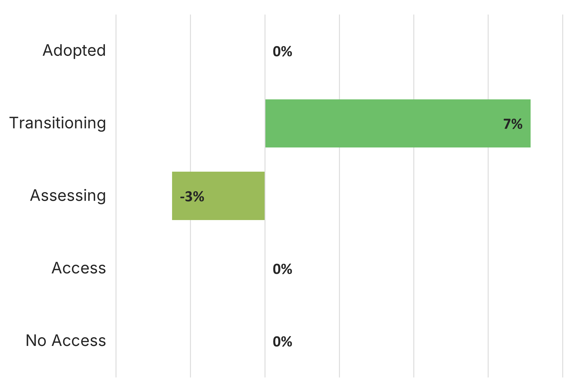Click the leftmost vertical gridline
This screenshot has height=392, width=577.
116,230
